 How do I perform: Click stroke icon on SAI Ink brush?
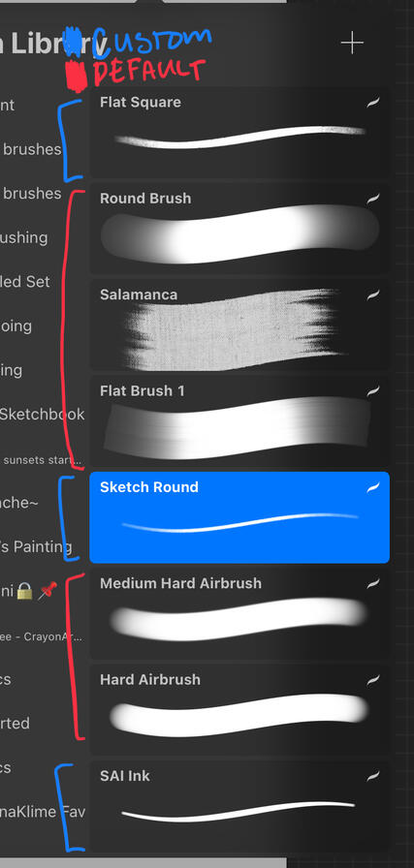pos(373,776)
